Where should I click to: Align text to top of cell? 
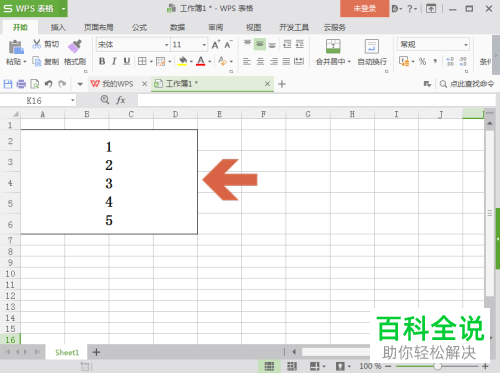coord(247,44)
